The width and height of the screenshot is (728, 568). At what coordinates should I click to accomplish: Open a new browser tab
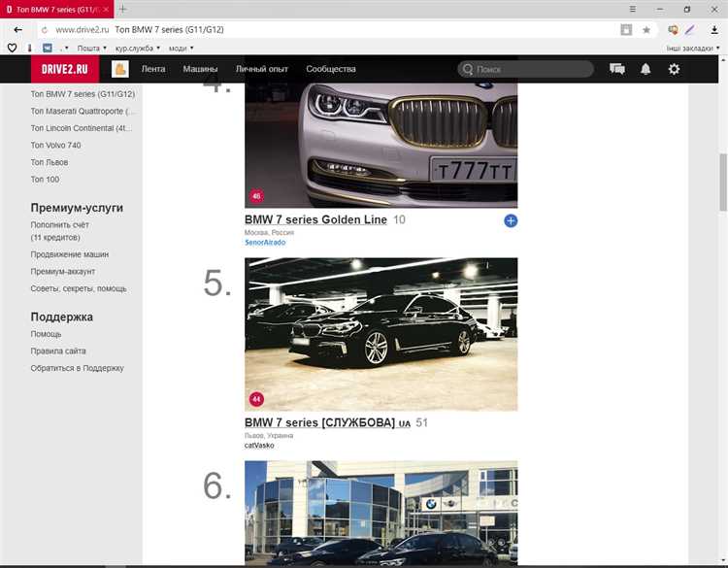[x=122, y=9]
